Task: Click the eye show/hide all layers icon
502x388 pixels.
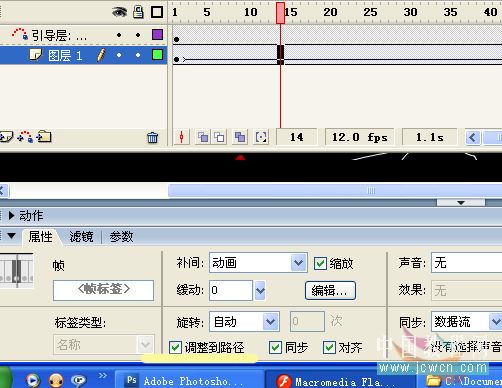Action: point(119,12)
